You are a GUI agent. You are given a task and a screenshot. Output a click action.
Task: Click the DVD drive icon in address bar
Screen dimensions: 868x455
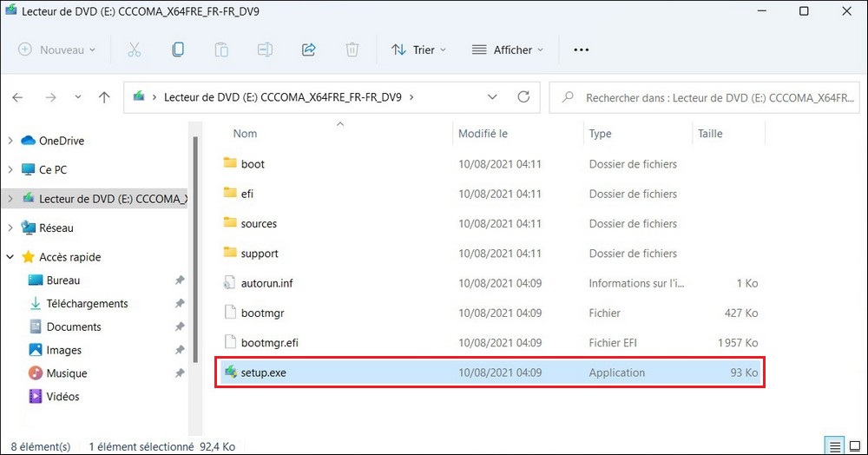(x=139, y=97)
